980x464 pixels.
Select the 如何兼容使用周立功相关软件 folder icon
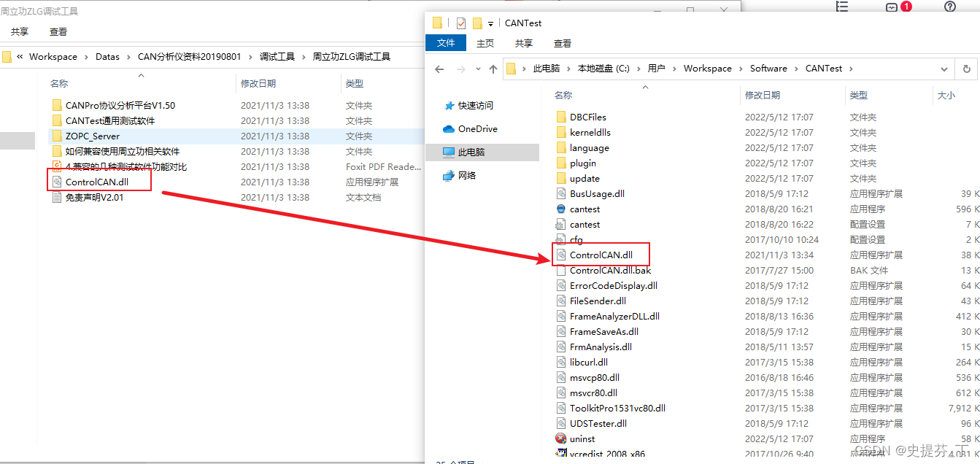pyautogui.click(x=57, y=151)
